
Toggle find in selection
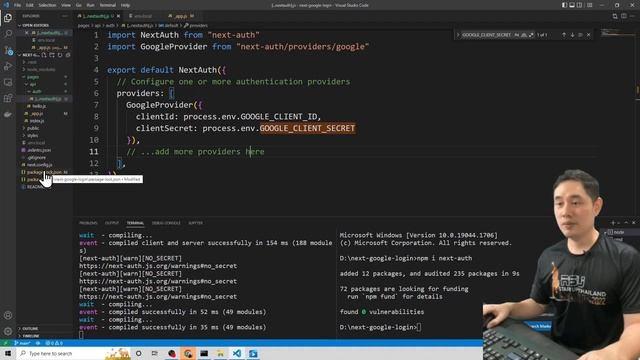coord(580,35)
